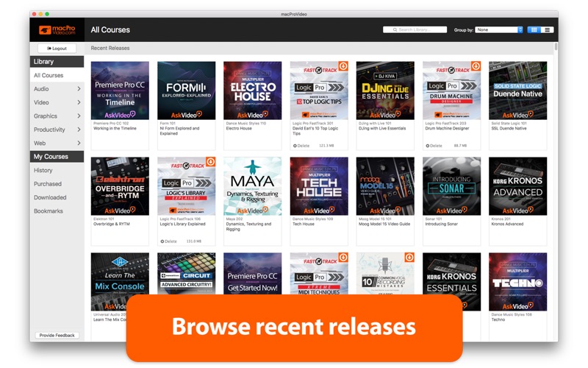Click download badge on 10 Top Logic Tips
The width and height of the screenshot is (588, 368).
pos(343,66)
